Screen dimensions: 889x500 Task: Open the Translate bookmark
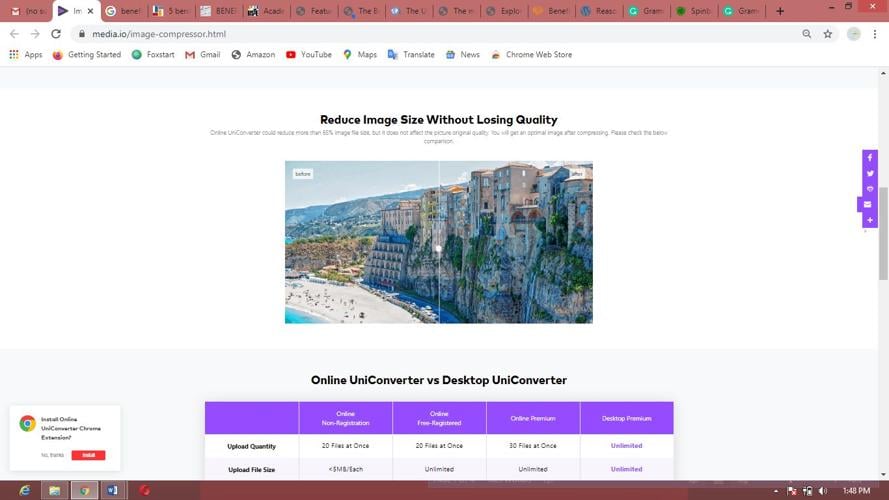(411, 54)
